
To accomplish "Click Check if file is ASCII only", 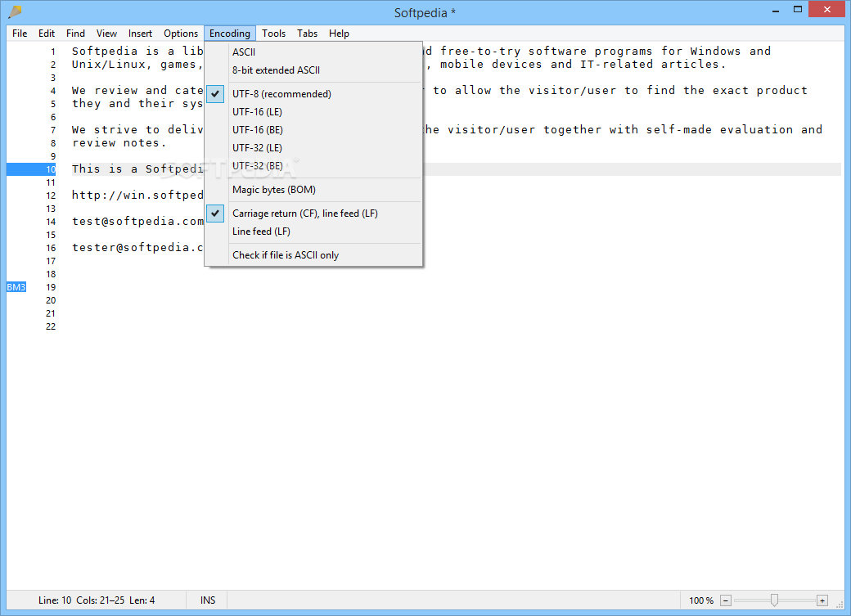I will tap(313, 255).
